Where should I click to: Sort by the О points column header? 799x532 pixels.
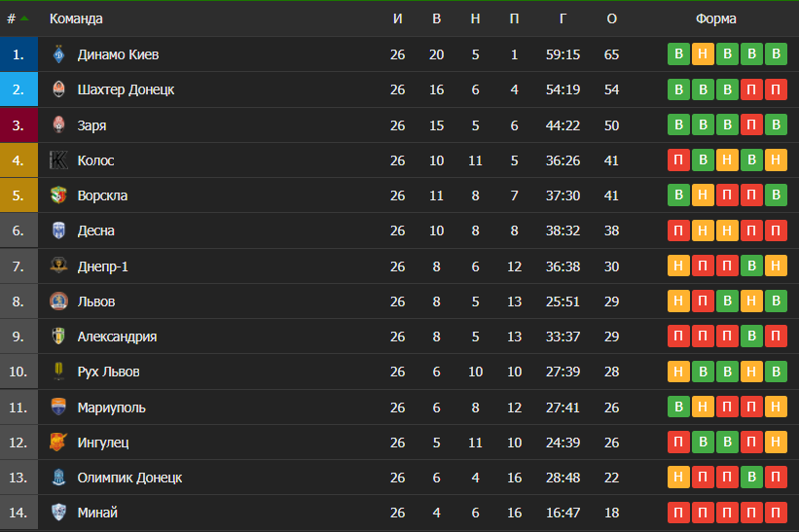click(611, 18)
